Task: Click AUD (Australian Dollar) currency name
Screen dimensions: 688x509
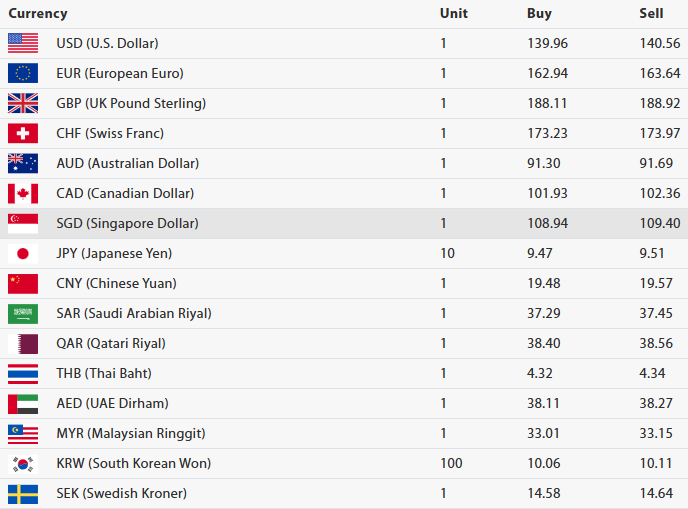Action: (127, 163)
